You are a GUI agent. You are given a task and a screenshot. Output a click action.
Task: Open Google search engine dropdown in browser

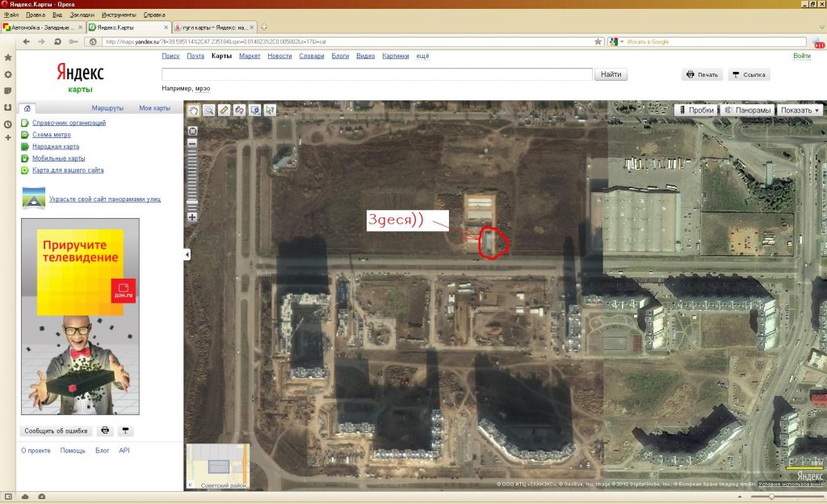(x=615, y=41)
